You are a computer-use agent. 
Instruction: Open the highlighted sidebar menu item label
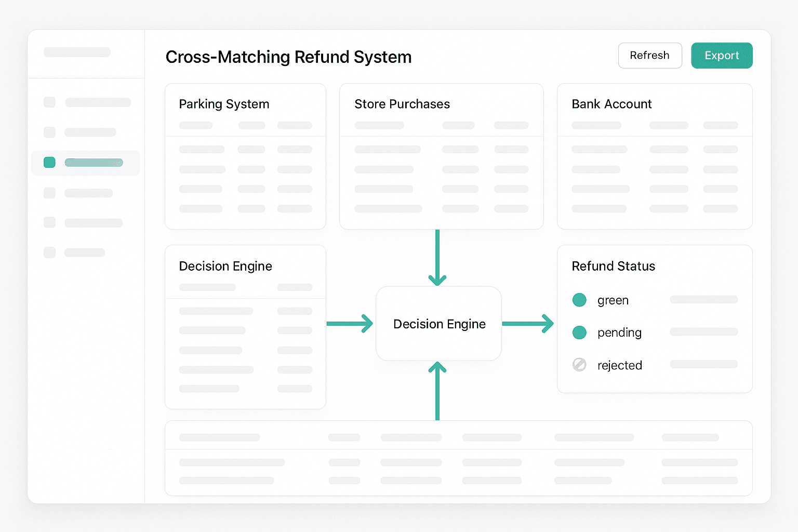[94, 163]
